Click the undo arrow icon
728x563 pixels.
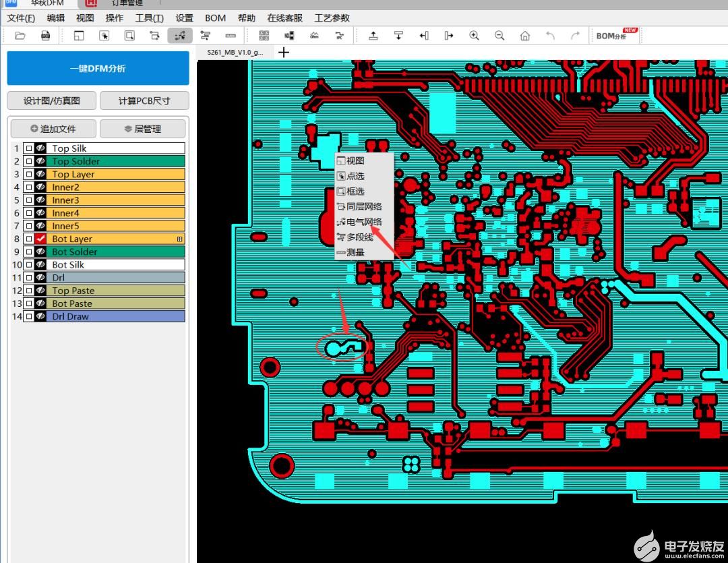click(550, 36)
